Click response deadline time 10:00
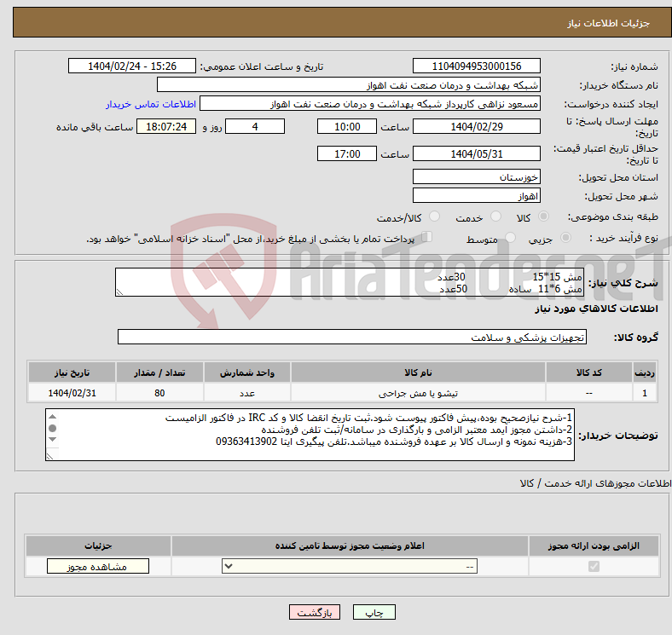This screenshot has height=635, width=672. [347, 126]
